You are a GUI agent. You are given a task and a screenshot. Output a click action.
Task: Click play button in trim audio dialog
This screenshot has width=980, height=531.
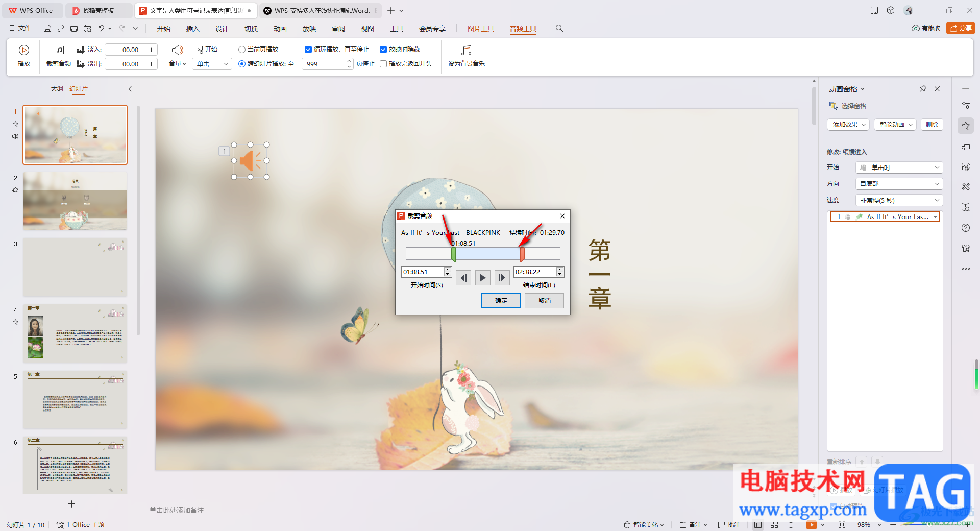[x=482, y=278]
